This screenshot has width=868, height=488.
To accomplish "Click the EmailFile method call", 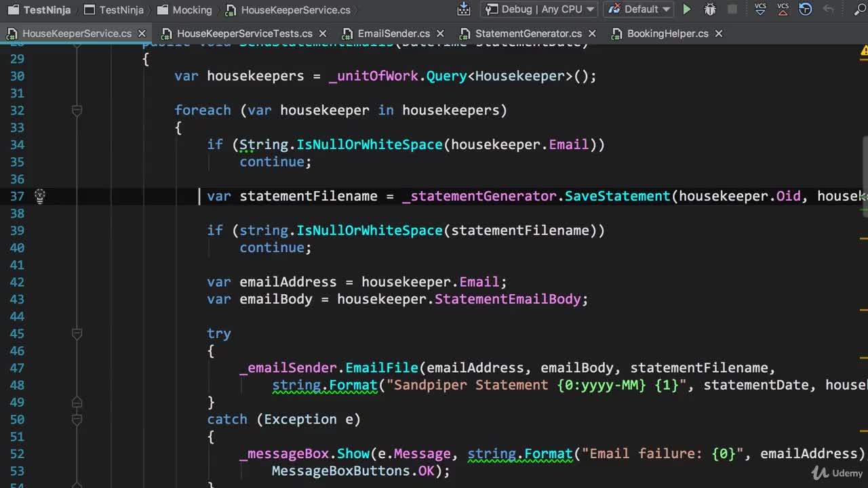I will 382,367.
